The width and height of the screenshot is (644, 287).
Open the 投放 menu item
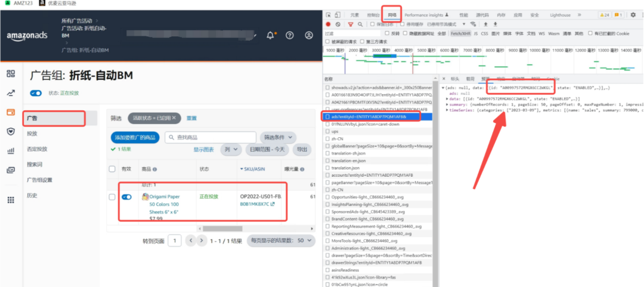[x=32, y=134]
